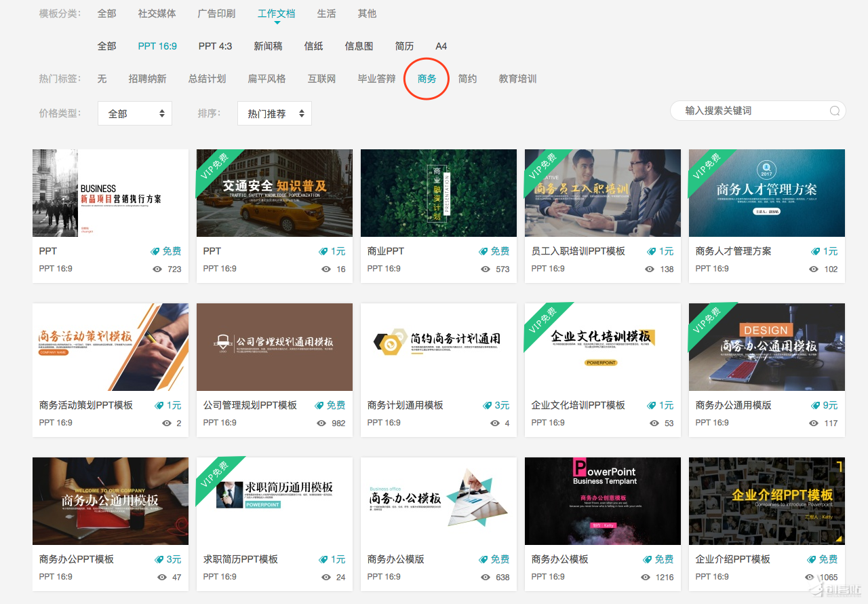Click the search keyword input field
The height and width of the screenshot is (604, 868).
757,111
